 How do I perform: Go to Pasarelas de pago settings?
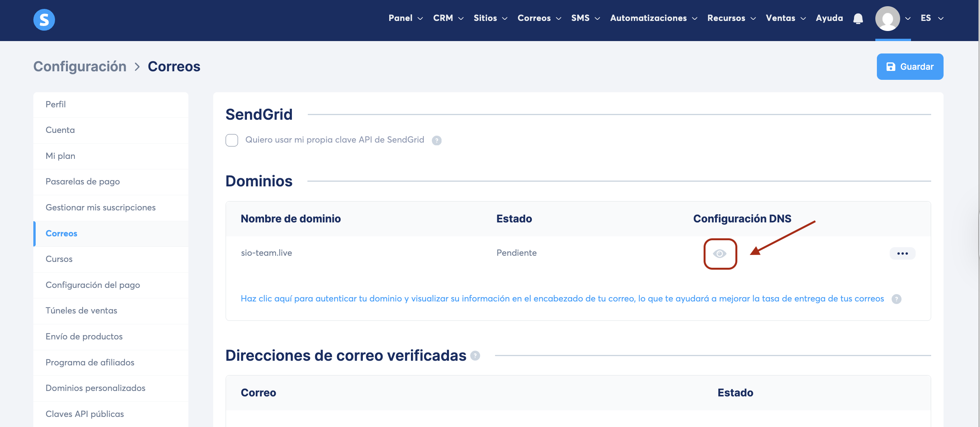tap(83, 181)
